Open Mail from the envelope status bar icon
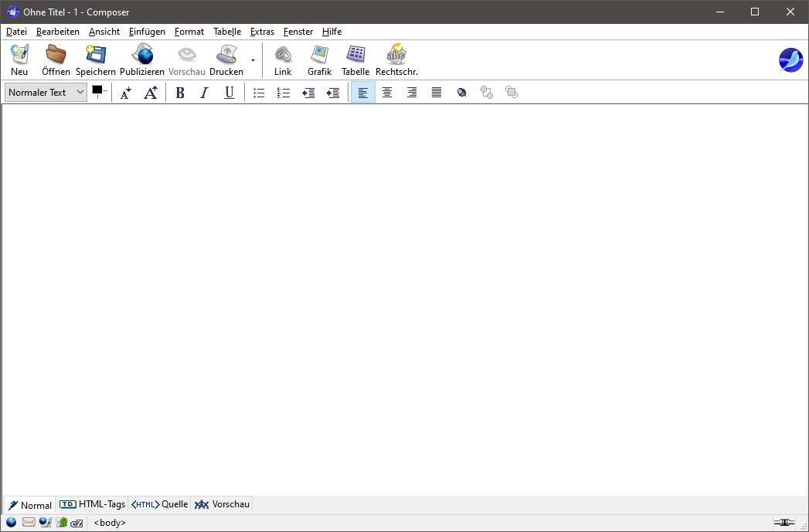This screenshot has height=532, width=809. pyautogui.click(x=29, y=523)
